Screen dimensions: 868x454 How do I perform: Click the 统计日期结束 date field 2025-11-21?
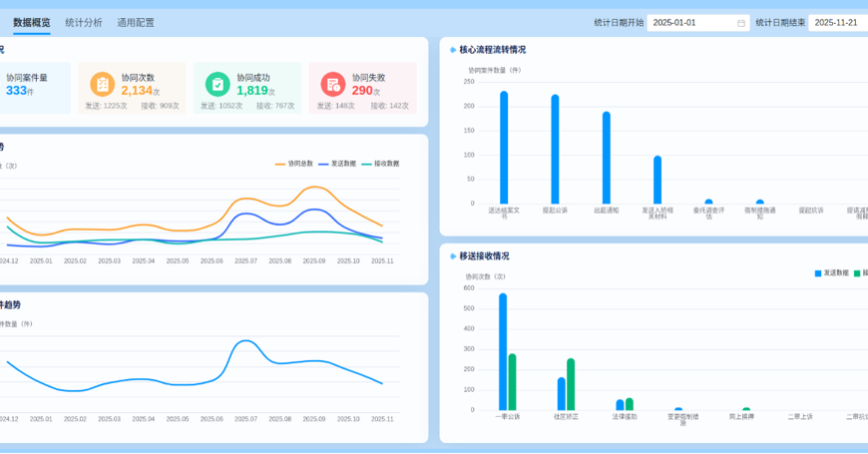(x=838, y=23)
